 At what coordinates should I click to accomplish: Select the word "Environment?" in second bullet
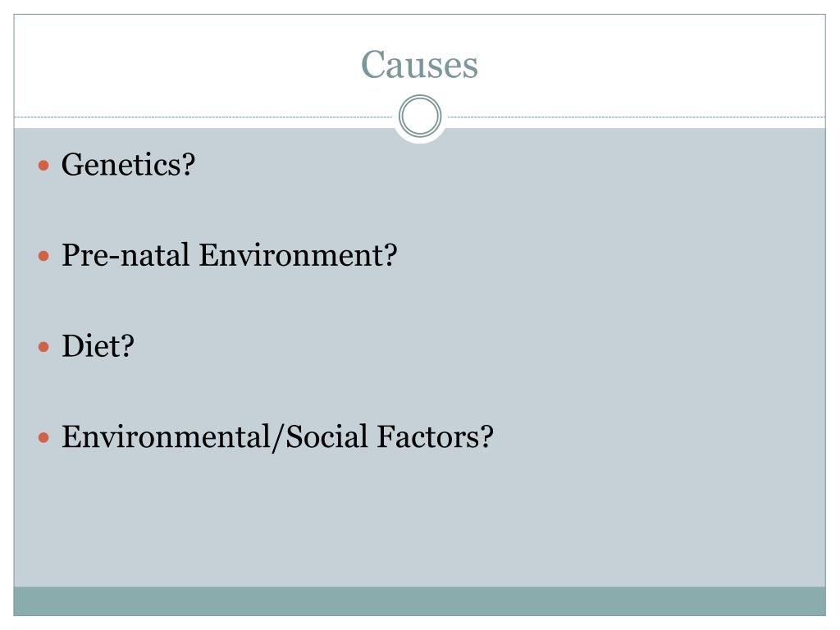coord(299,255)
